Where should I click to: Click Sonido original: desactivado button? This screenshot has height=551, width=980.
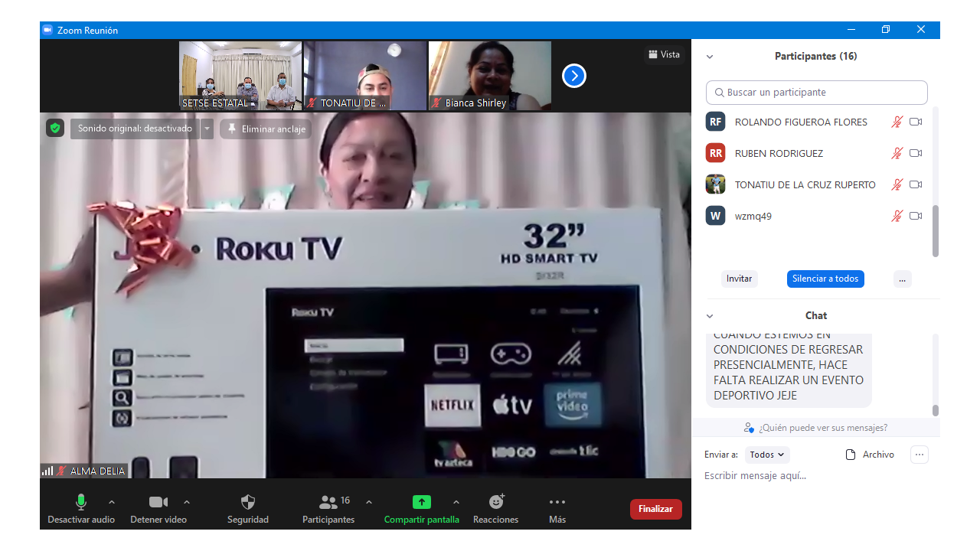[135, 129]
